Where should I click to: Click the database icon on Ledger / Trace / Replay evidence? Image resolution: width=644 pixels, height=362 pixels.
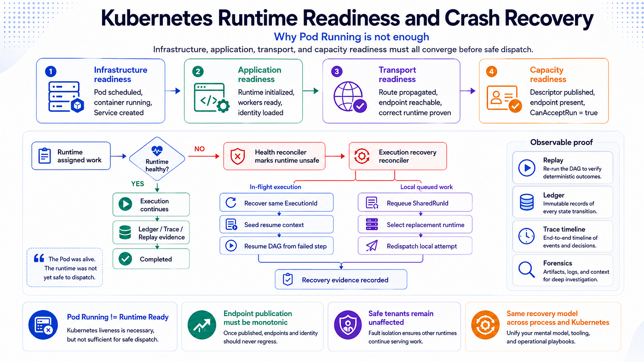[x=125, y=232]
